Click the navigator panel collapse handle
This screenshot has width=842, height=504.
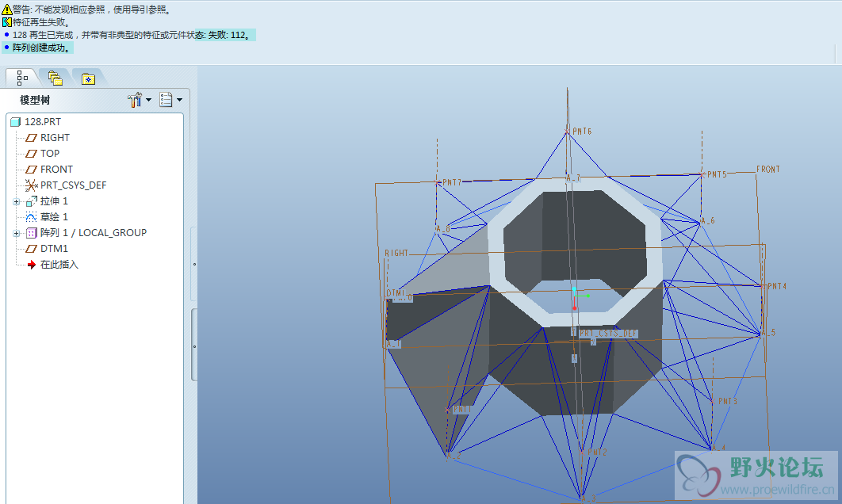click(194, 264)
